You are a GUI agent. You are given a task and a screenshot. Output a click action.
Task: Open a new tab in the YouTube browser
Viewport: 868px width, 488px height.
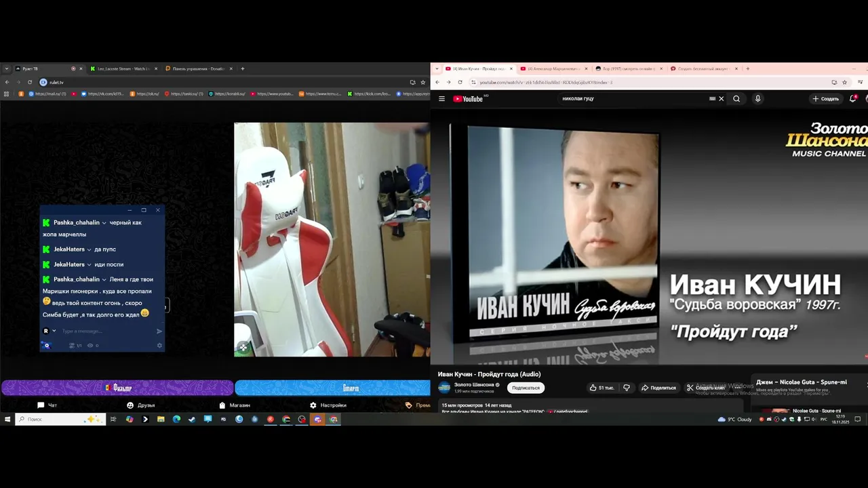coord(748,68)
